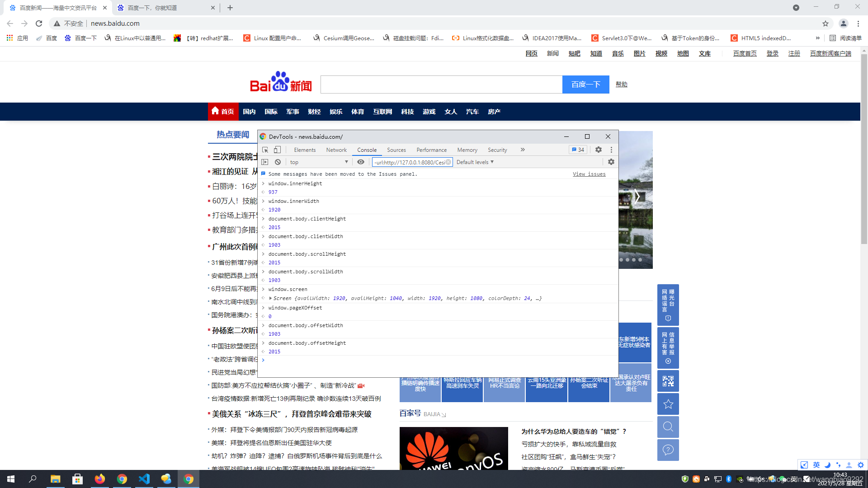Toggle the console filter eye icon
The image size is (868, 488).
coord(361,162)
